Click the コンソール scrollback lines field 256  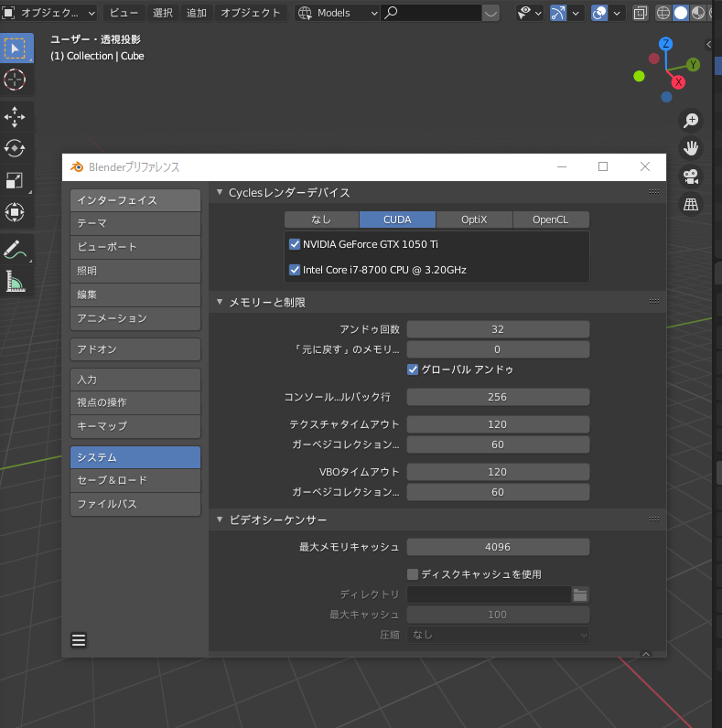pyautogui.click(x=498, y=397)
